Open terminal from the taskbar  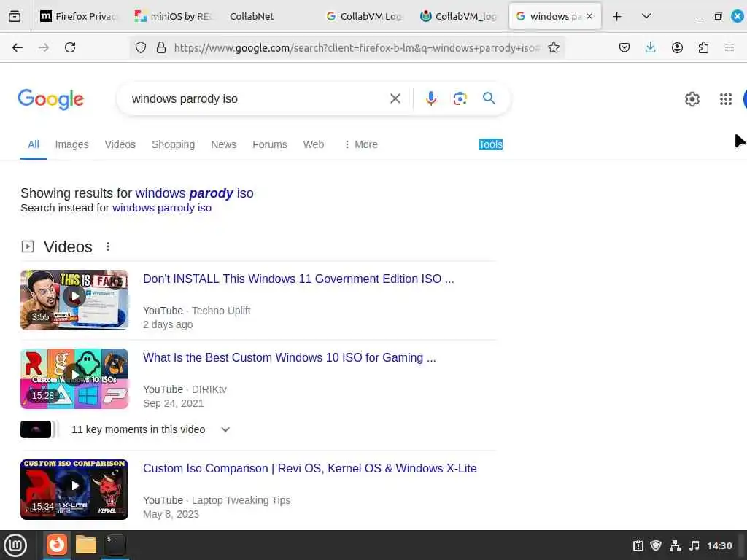pos(115,545)
